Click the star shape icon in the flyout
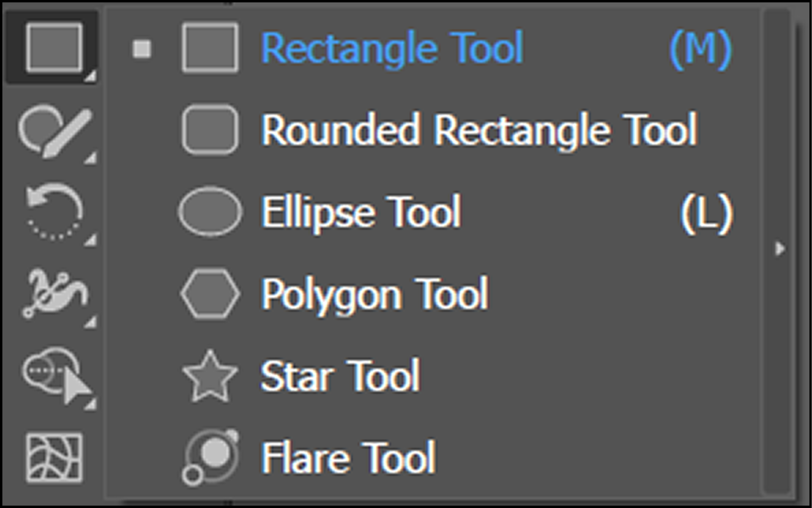The image size is (812, 508). 210,376
